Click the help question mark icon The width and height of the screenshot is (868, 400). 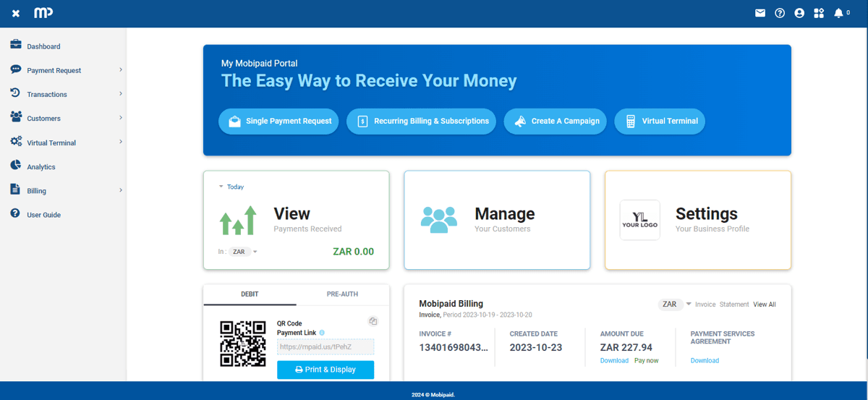click(780, 13)
